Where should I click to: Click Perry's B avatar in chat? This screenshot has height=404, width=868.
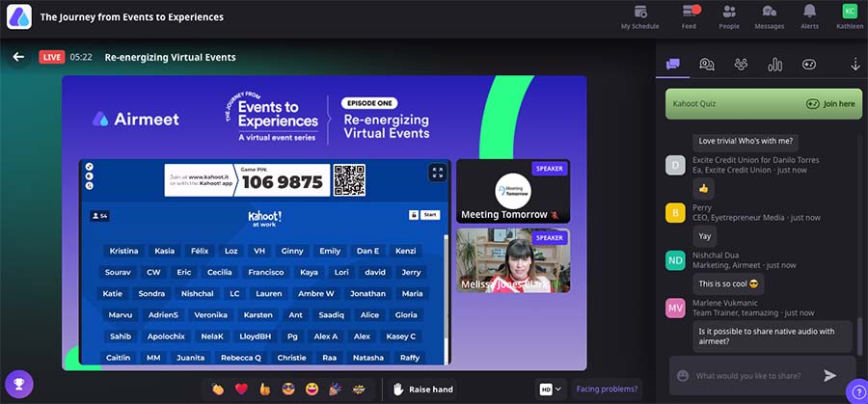click(675, 212)
